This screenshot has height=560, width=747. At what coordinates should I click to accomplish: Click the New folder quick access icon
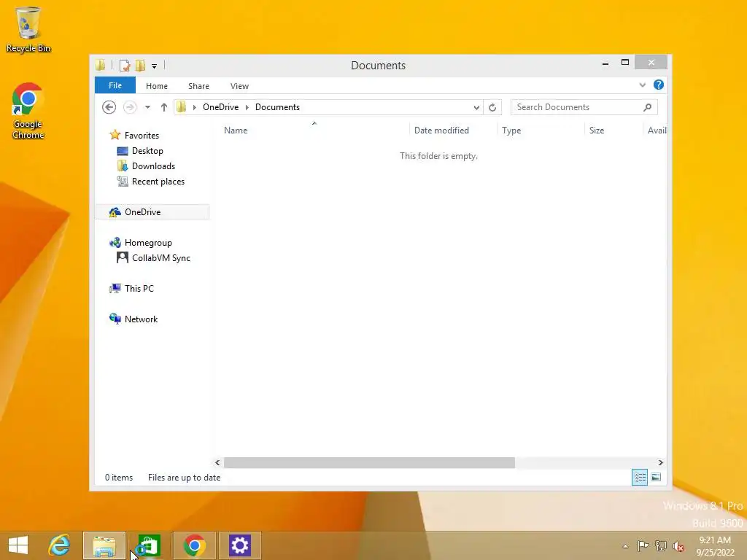[140, 65]
